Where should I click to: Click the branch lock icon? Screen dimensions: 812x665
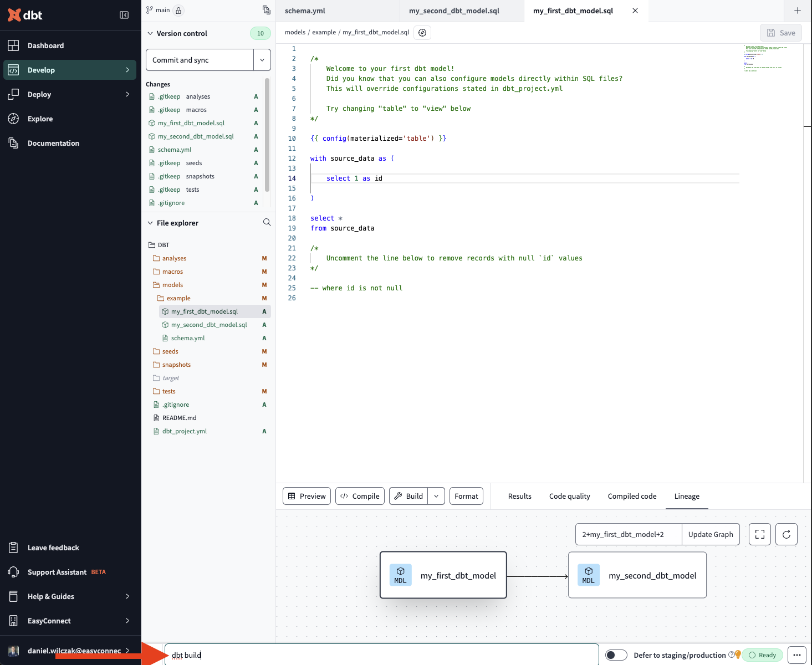click(x=178, y=11)
